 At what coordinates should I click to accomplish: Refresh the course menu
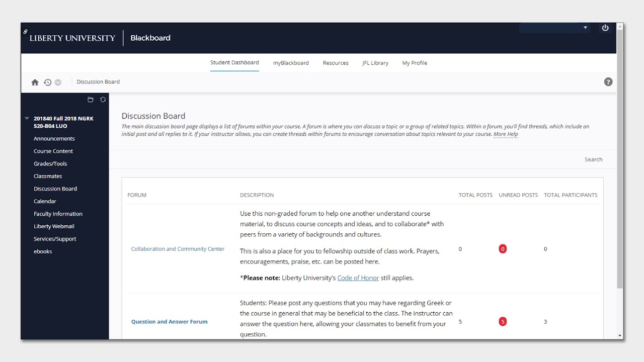(103, 100)
